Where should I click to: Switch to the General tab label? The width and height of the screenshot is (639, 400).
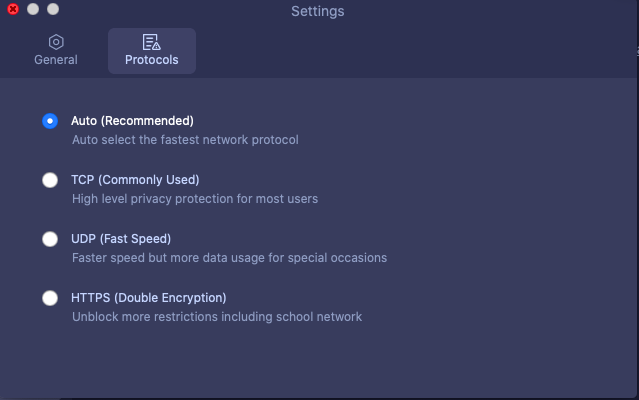coord(56,60)
